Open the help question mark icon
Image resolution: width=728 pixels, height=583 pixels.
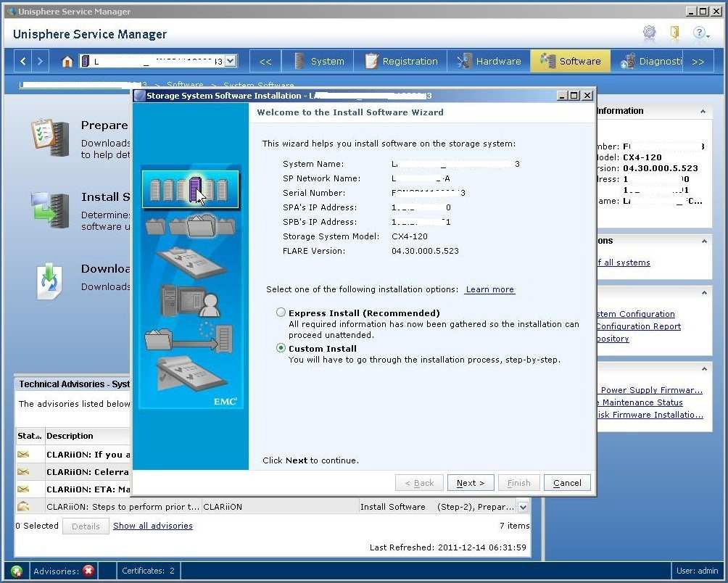coord(699,33)
